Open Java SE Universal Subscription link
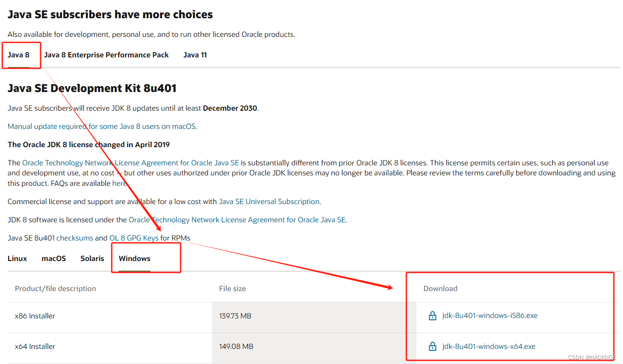Screen dimensions: 623x364 point(269,201)
